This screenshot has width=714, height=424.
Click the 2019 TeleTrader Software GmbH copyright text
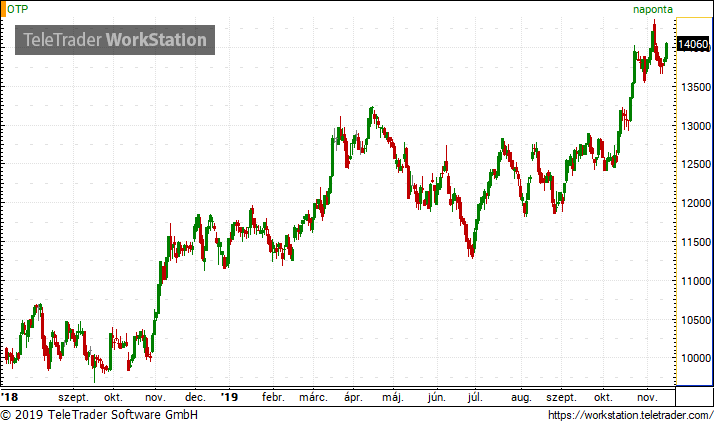pyautogui.click(x=99, y=415)
